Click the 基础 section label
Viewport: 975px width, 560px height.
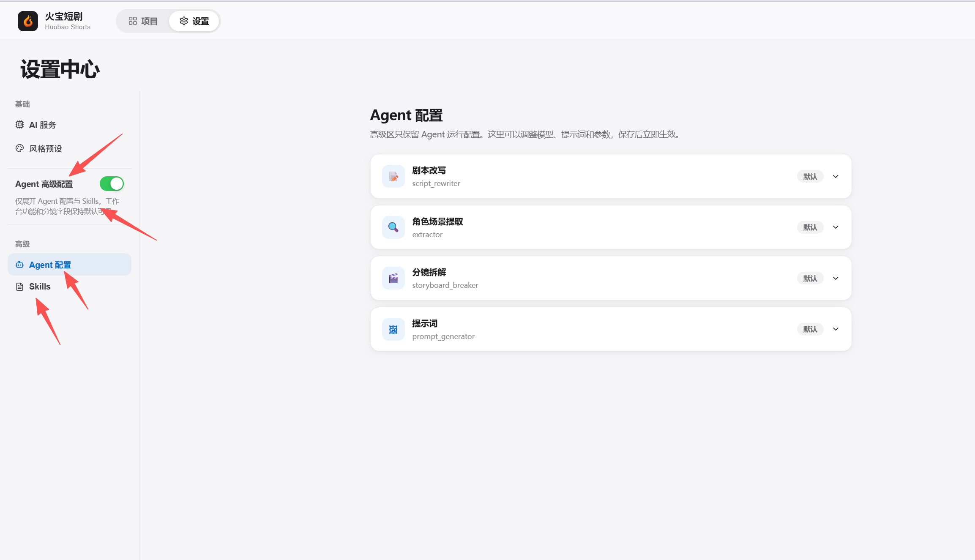tap(22, 104)
